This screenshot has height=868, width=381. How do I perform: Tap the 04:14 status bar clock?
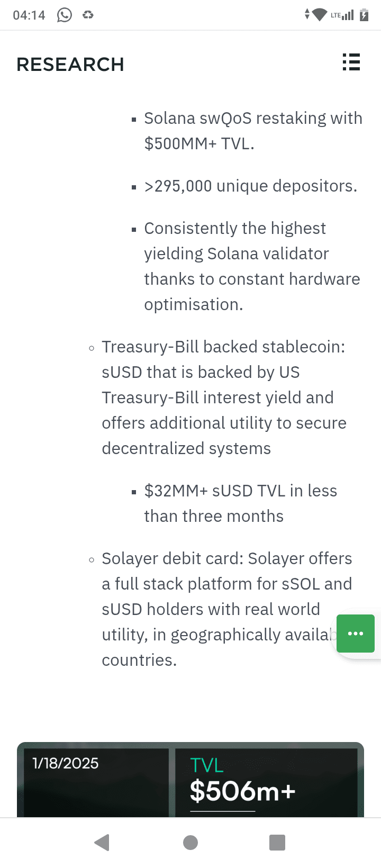[29, 15]
